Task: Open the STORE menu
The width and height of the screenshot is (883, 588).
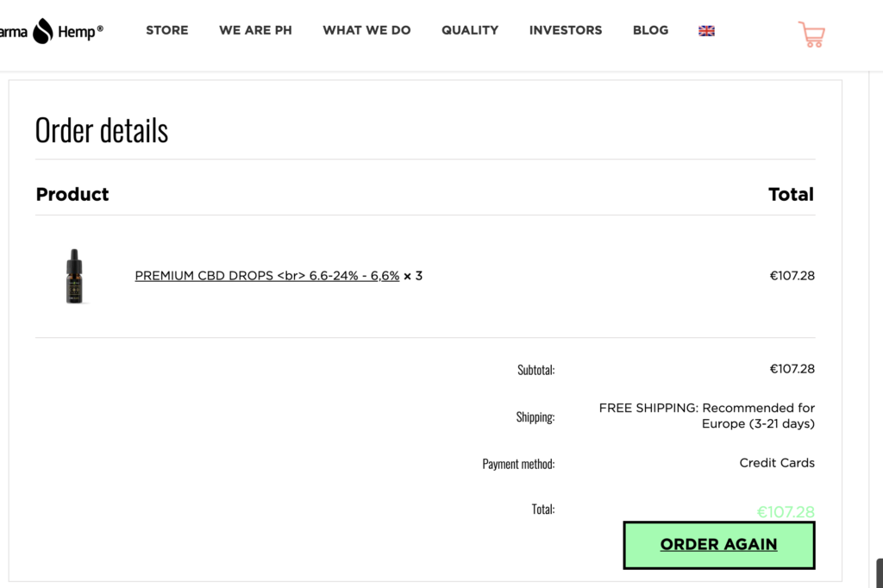Action: click(167, 30)
